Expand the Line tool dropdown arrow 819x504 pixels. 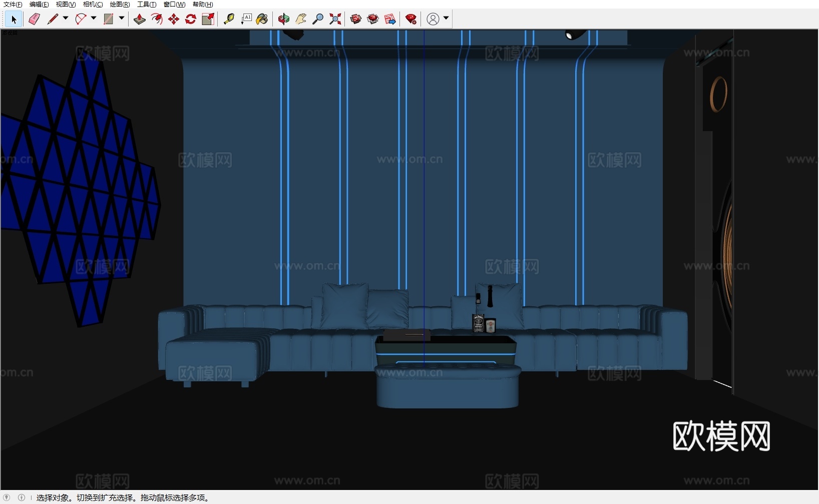click(66, 19)
